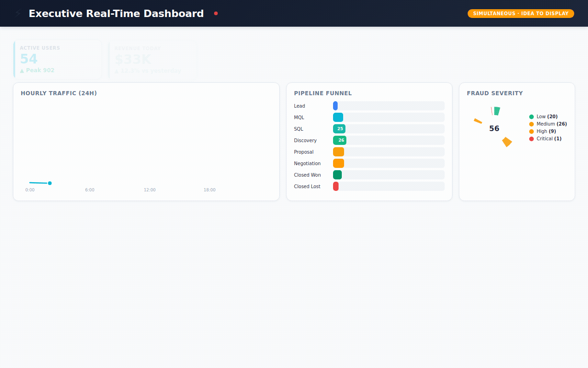This screenshot has height=368, width=588.
Task: Click the lightning bolt icon in header
Action: coord(18,14)
